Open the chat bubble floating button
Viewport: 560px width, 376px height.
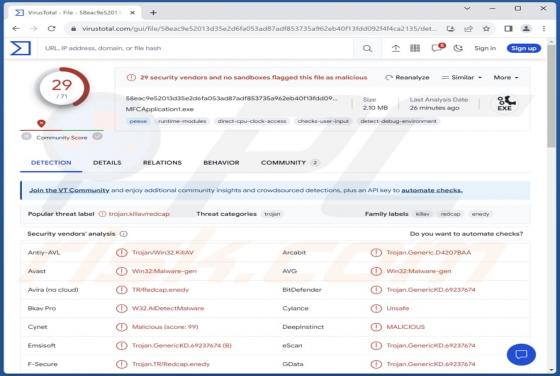pos(521,354)
